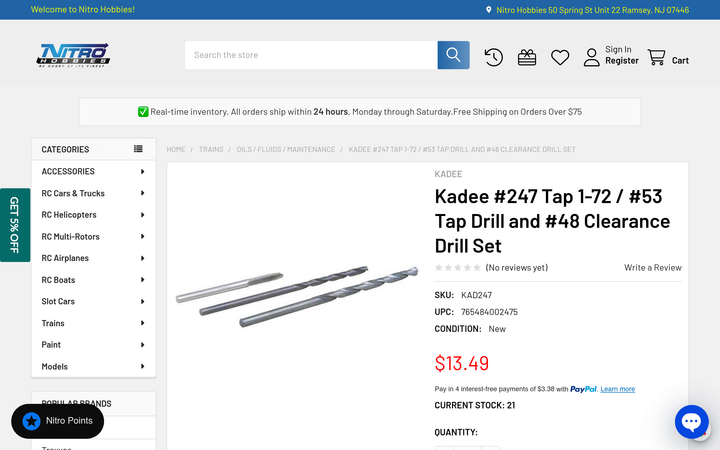This screenshot has height=450, width=720.
Task: Open the shopping cart icon
Action: tap(656, 57)
